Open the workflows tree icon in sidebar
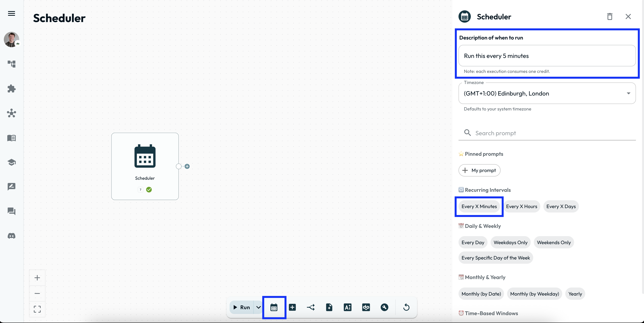The image size is (644, 323). coord(12,64)
